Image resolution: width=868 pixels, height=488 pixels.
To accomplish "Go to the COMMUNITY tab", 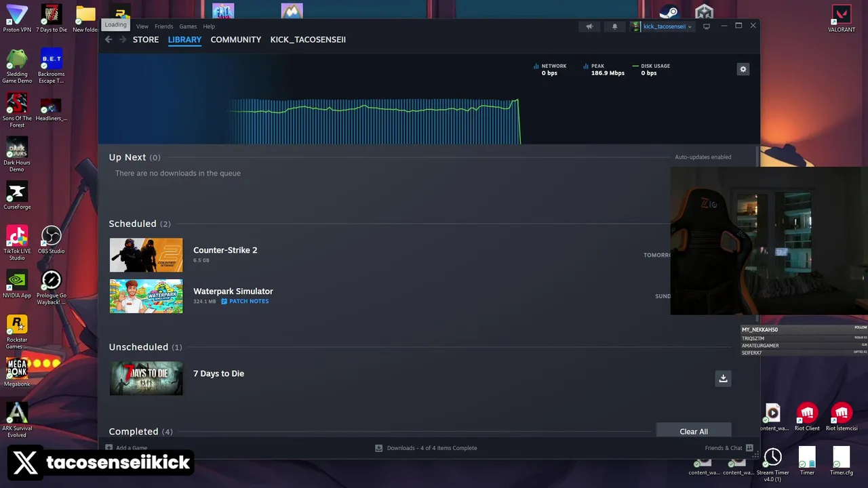I will [235, 39].
